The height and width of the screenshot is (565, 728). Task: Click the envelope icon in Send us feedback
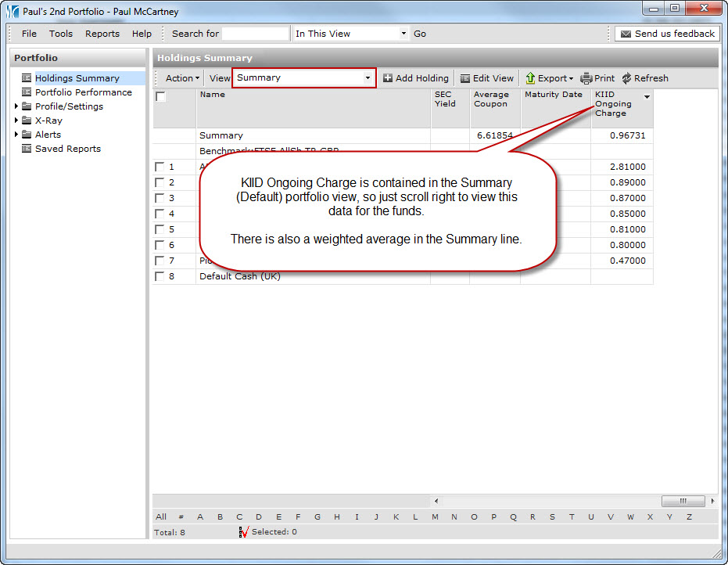tap(626, 34)
